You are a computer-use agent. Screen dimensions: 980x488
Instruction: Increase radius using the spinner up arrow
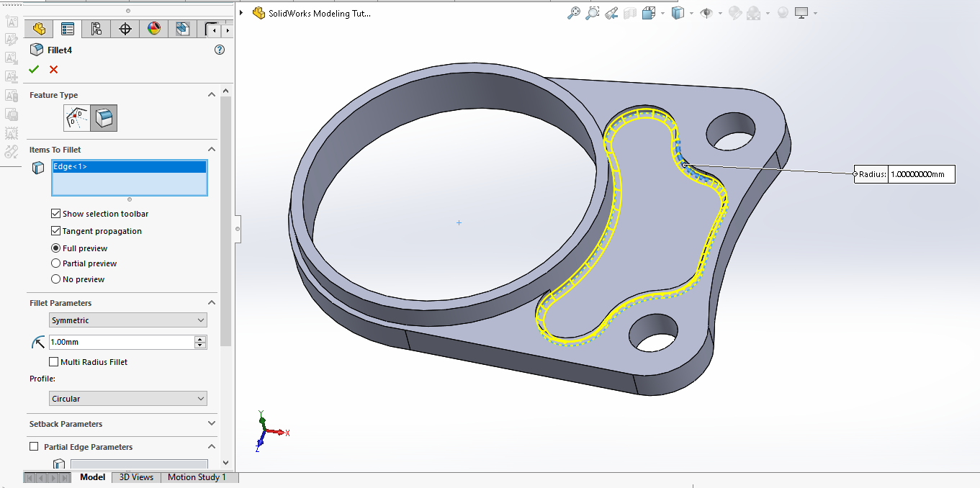point(201,339)
